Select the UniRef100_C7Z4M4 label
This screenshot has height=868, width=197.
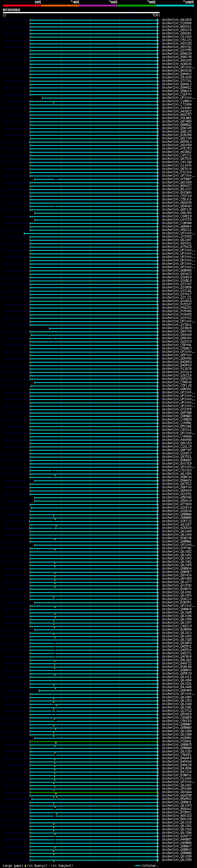(177, 104)
